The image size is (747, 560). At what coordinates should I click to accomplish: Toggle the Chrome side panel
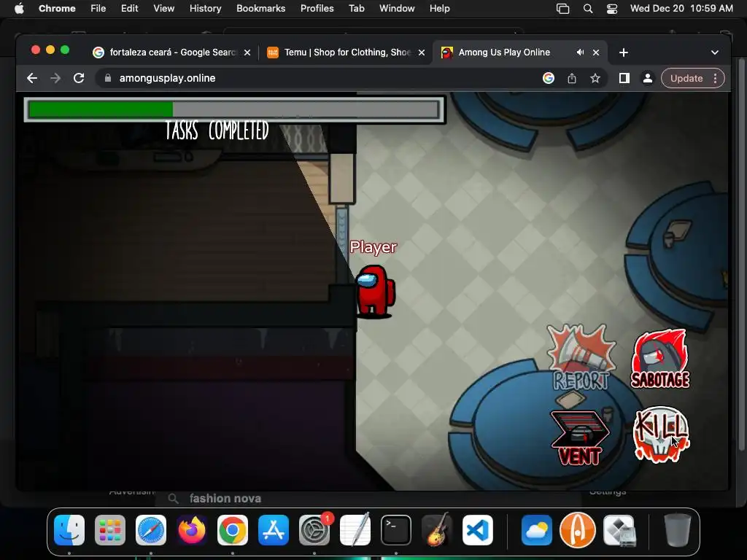point(624,78)
